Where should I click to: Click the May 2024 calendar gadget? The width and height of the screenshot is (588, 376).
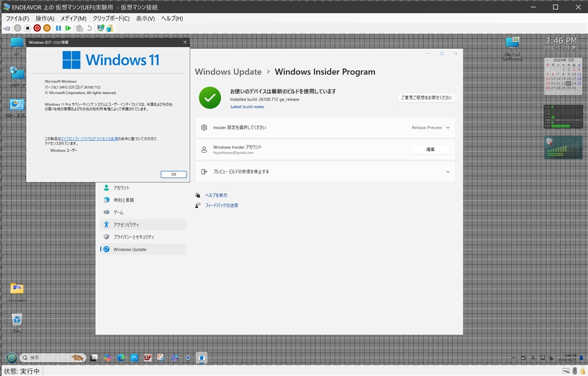(563, 76)
